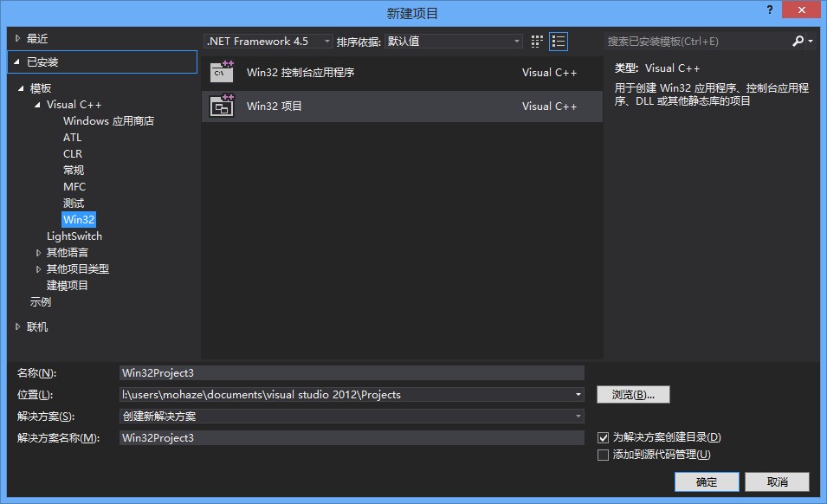Select the 常规 category
This screenshot has width=827, height=504.
point(74,171)
